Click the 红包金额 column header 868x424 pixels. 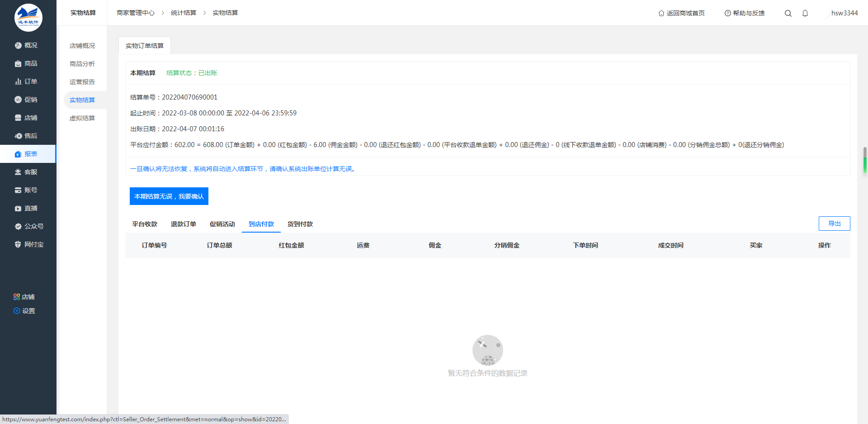pos(291,245)
